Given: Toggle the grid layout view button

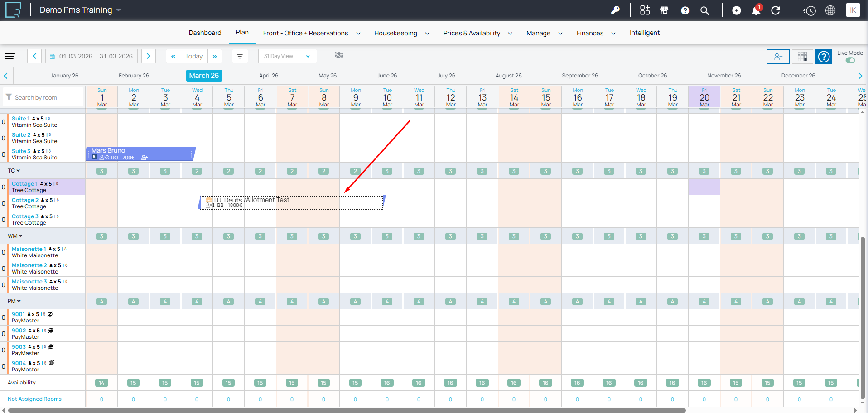Looking at the screenshot, I should (802, 57).
